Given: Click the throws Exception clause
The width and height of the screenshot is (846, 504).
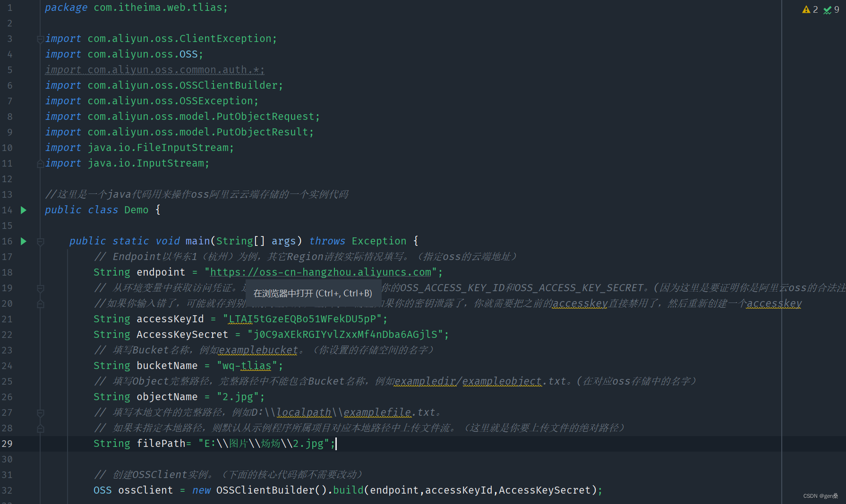Looking at the screenshot, I should 358,241.
